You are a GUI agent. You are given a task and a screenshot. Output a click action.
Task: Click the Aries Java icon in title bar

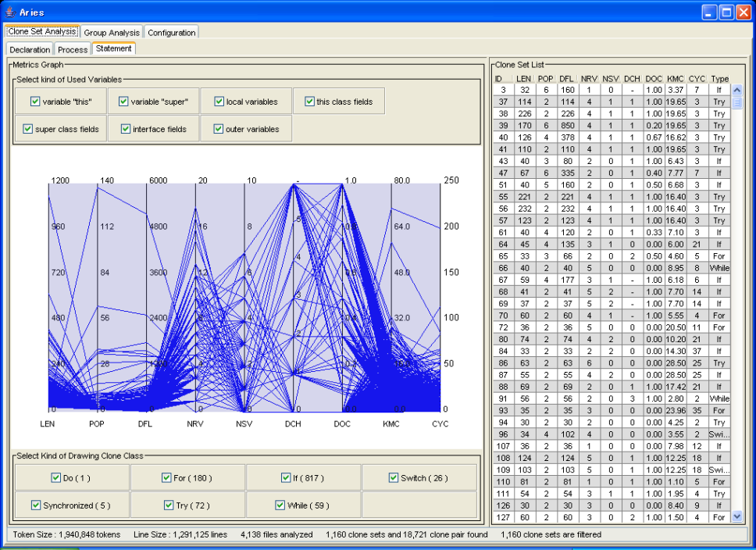pyautogui.click(x=9, y=12)
